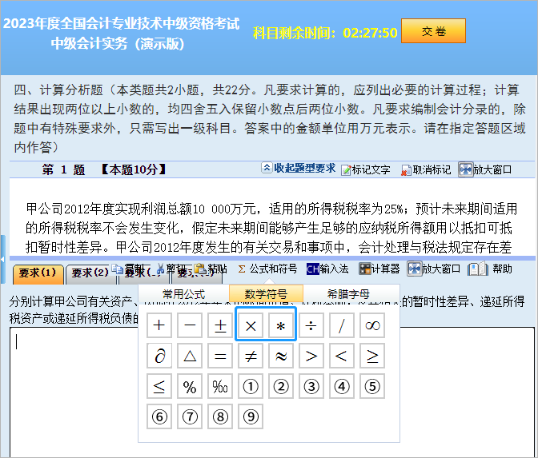Insert circled number ⑧
Viewport: 538px width, 458px height.
[220, 416]
